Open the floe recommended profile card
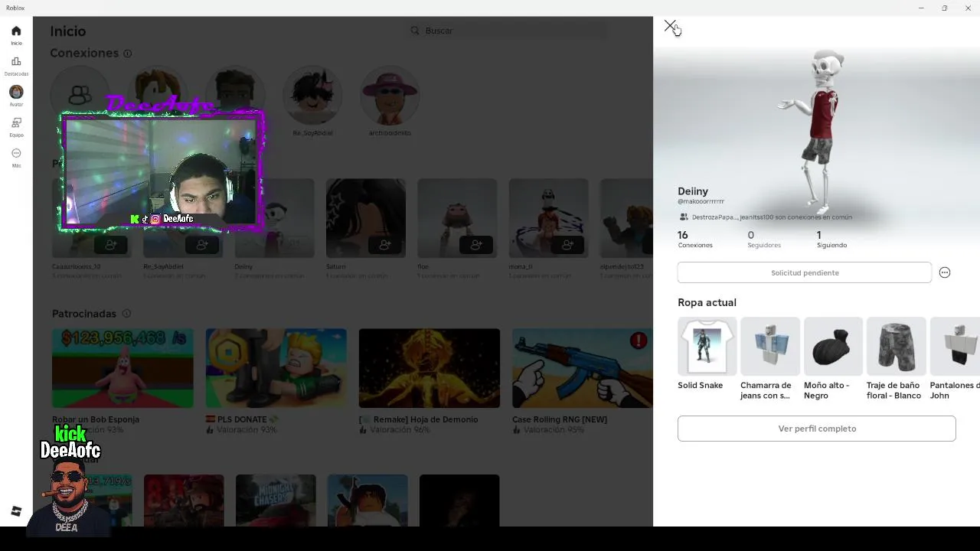Screen dimensions: 980x551 coord(457,218)
